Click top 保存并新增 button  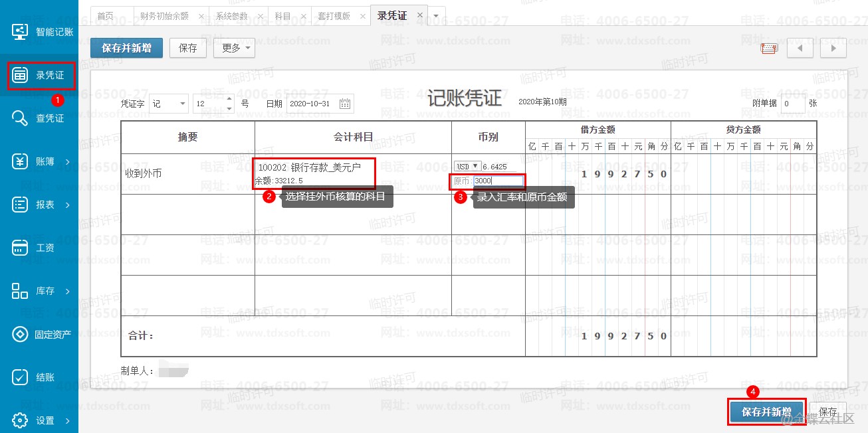tap(126, 48)
